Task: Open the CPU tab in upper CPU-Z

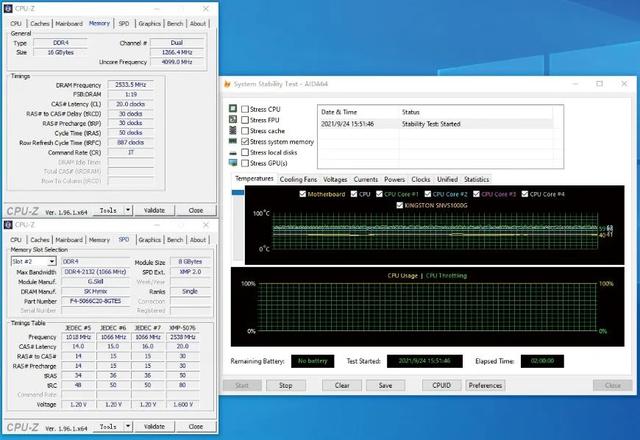Action: pyautogui.click(x=16, y=24)
